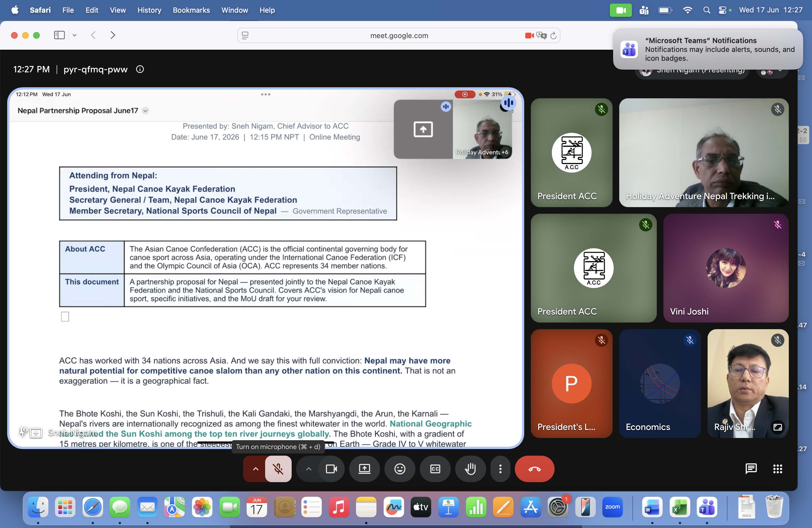Click the translate icon in address bar
This screenshot has height=528, width=812.
pos(541,35)
